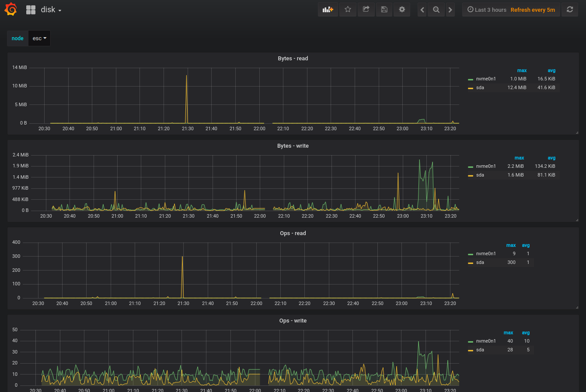Save the dashboard with disk icon
Viewport: 586px width, 392px height.
point(384,10)
